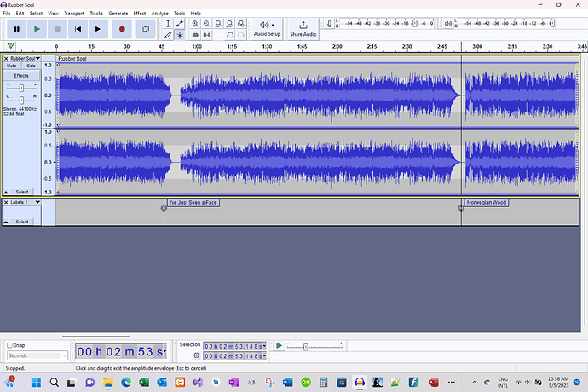The height and width of the screenshot is (392, 588).
Task: Open the Labels 1 track dropdown
Action: (x=25, y=202)
